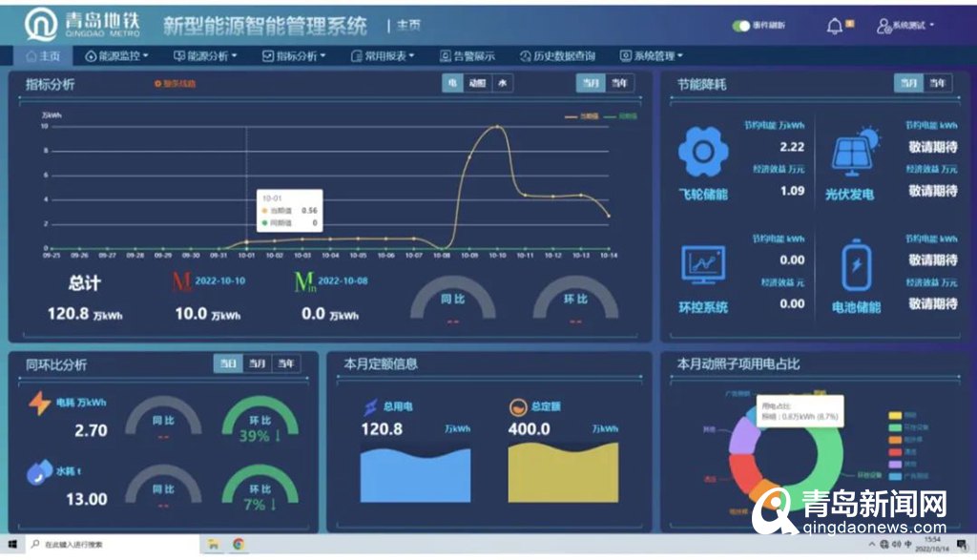Toggle the 事件刷新 switch
977x560 pixels.
click(x=741, y=26)
